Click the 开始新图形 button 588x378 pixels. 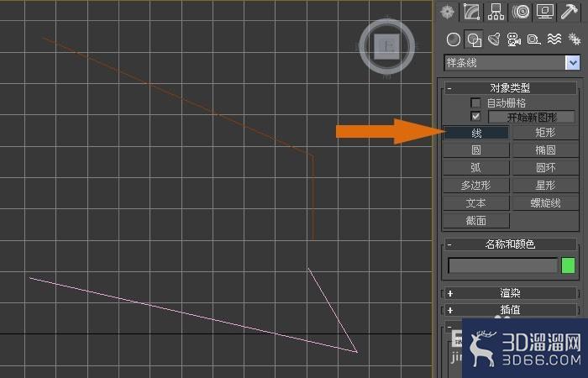pyautogui.click(x=532, y=117)
